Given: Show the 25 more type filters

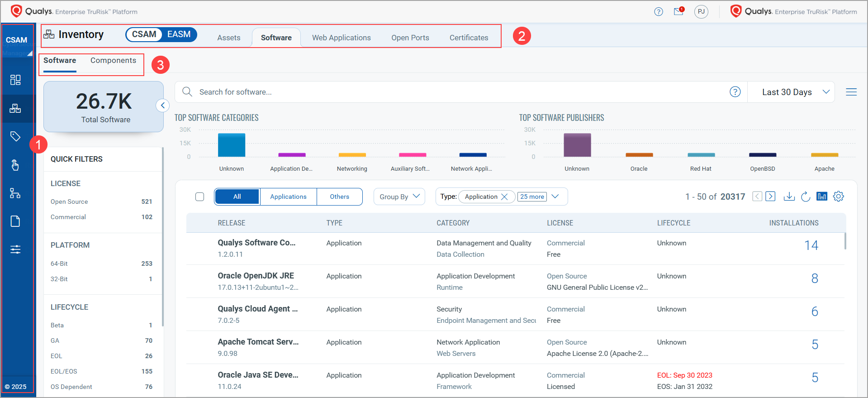Looking at the screenshot, I should point(532,197).
